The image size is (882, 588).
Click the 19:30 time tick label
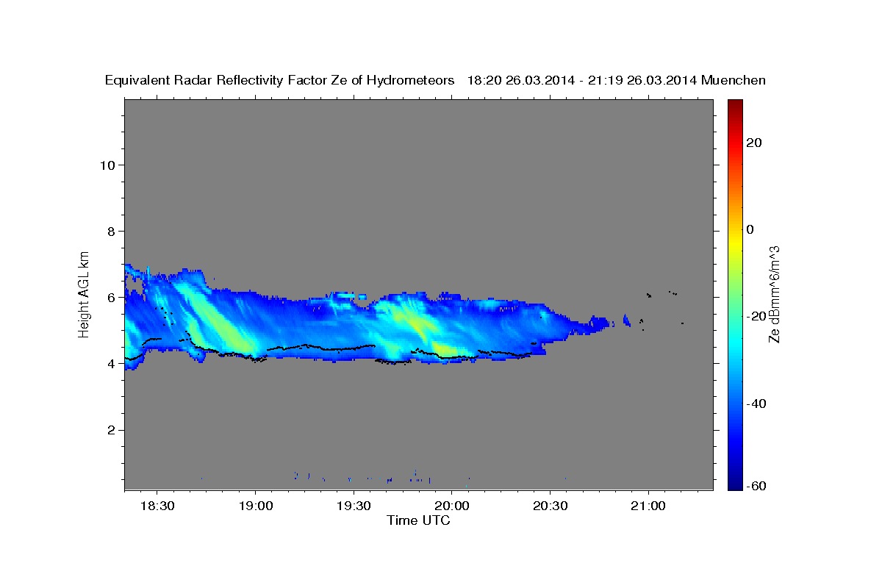(x=354, y=506)
